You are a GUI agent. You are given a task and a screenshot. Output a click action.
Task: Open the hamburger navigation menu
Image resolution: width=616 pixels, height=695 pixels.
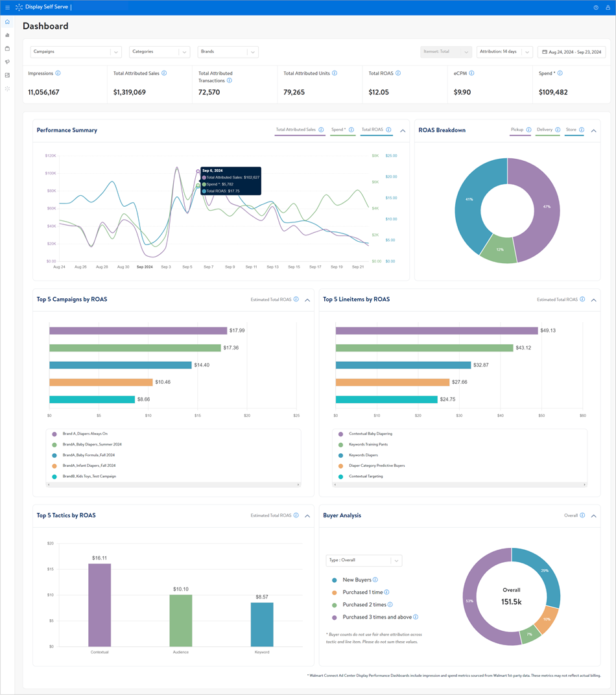(6, 7)
